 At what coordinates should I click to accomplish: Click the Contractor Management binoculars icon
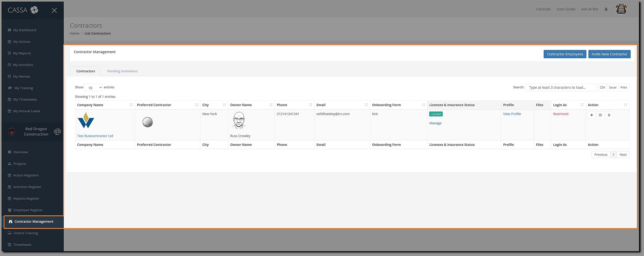coord(10,222)
